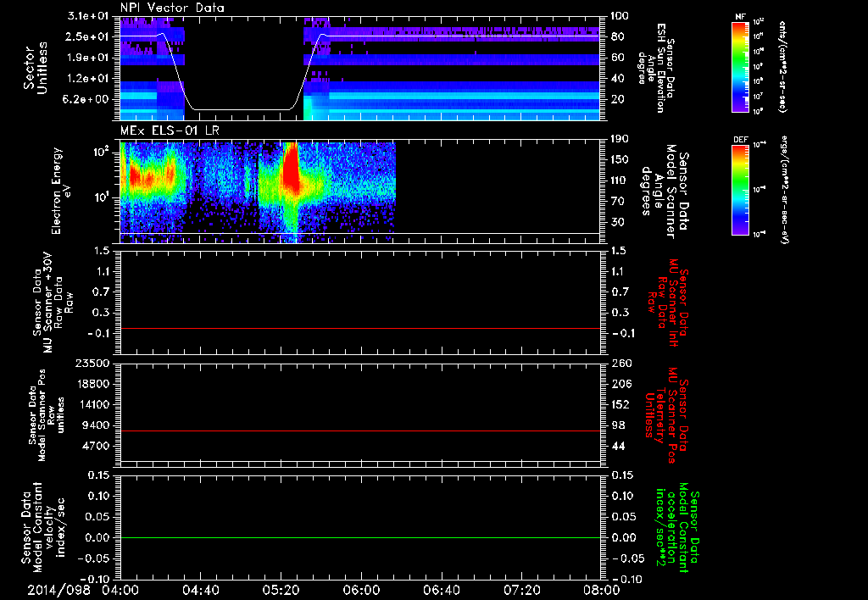This screenshot has height=600, width=868.
Task: Click the "1.9e+01" sector tick label
Action: (x=88, y=58)
